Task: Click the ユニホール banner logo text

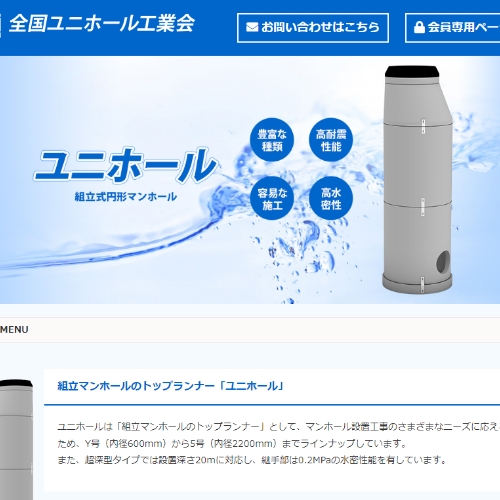Action: pyautogui.click(x=126, y=166)
